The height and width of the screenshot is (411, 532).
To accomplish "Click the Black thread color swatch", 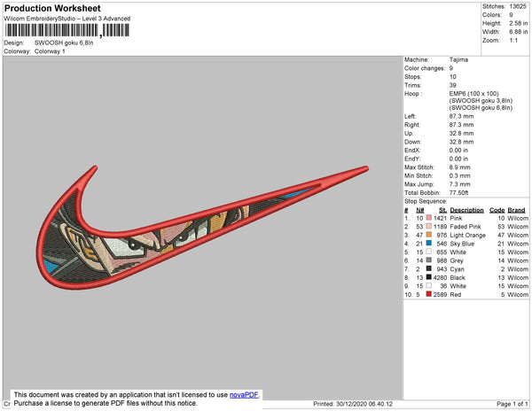I will [429, 277].
